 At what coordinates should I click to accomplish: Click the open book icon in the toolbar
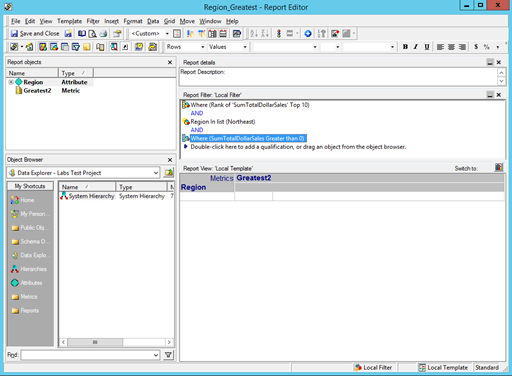(82, 33)
